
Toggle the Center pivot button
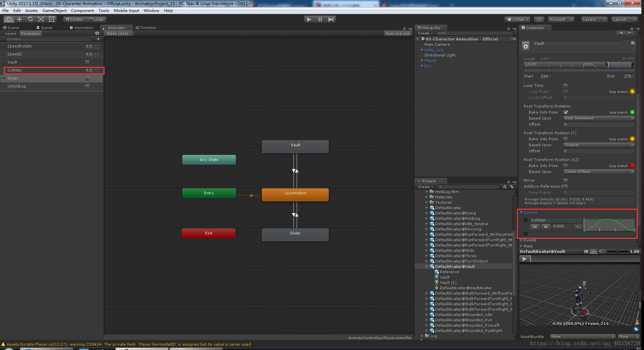(74, 19)
